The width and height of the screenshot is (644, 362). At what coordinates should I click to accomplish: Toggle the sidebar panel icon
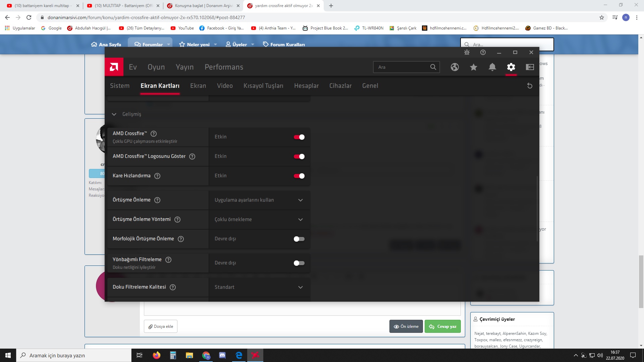[530, 67]
